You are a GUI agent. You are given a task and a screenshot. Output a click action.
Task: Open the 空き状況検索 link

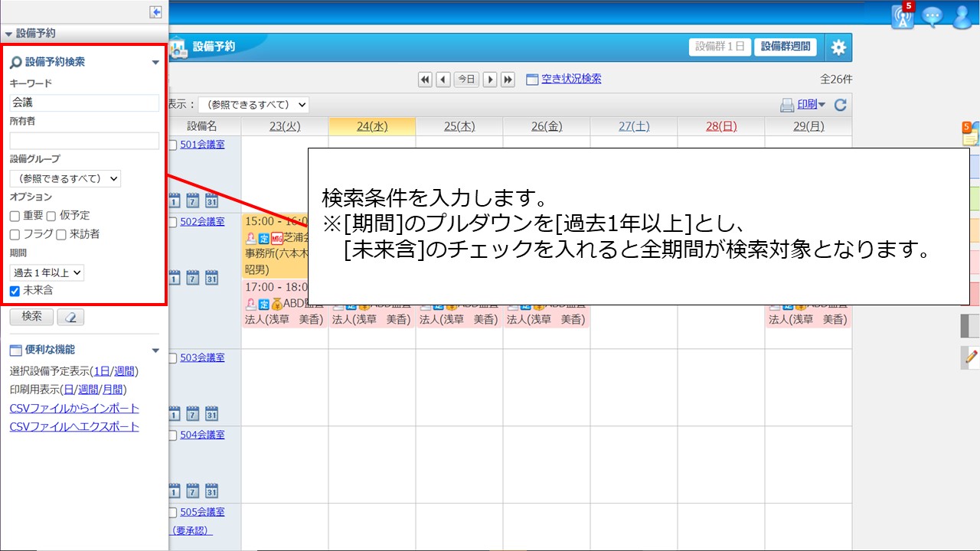570,79
